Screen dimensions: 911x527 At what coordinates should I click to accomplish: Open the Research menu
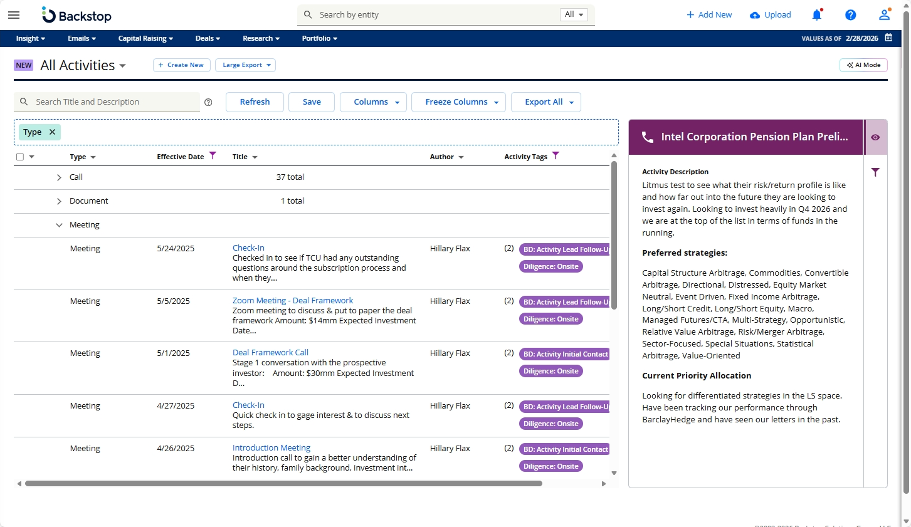[x=261, y=38]
